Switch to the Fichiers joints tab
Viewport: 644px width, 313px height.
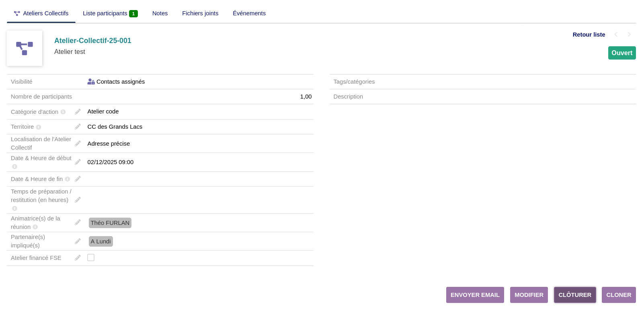tap(200, 13)
